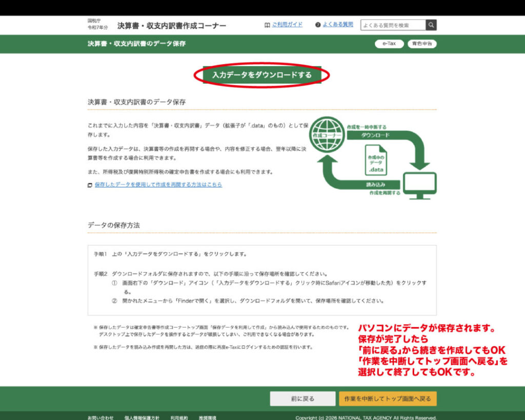Open the ご利用ガイド link

click(287, 25)
